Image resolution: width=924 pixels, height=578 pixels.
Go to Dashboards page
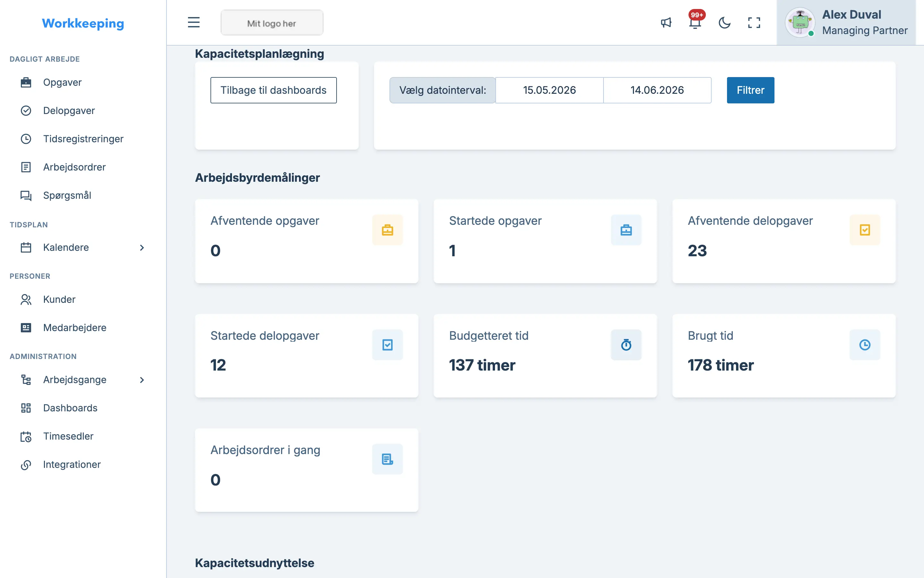[x=70, y=408]
